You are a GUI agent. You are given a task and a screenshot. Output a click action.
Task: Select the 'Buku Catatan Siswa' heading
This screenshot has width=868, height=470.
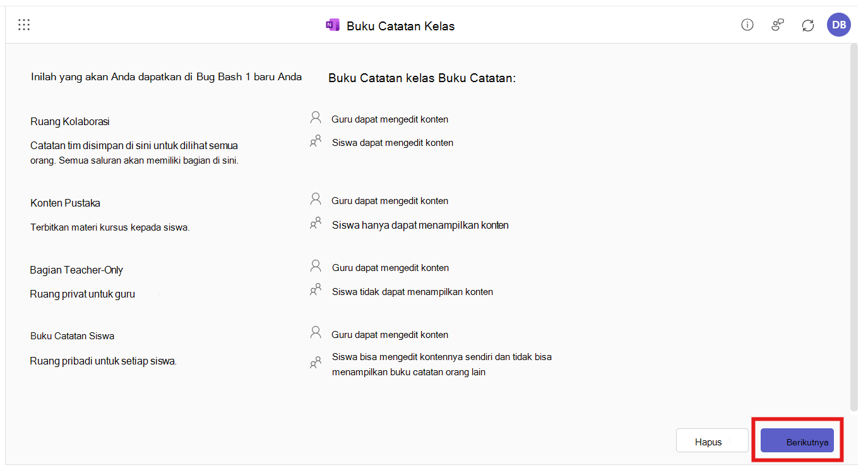(x=72, y=336)
